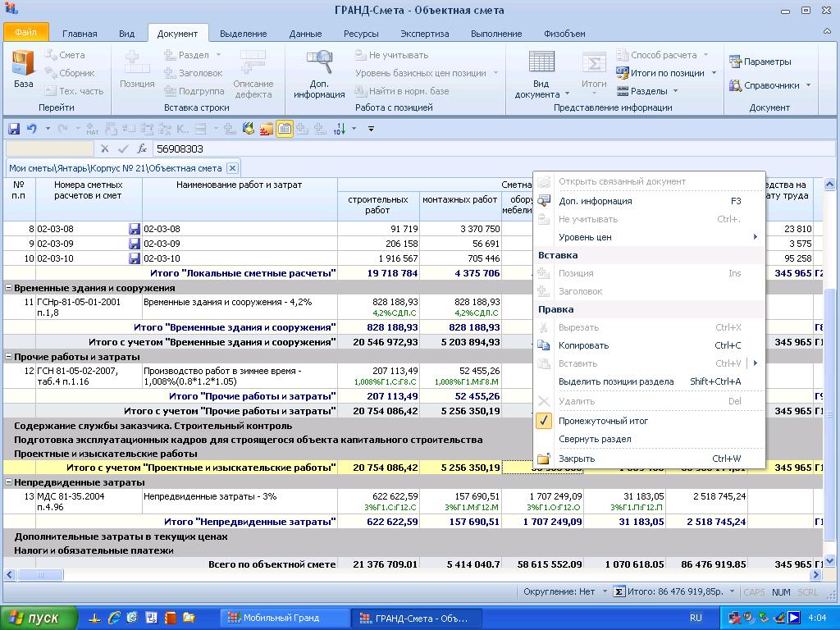840x630 pixels.
Task: Click the fx function icon in formula bar
Action: click(142, 148)
